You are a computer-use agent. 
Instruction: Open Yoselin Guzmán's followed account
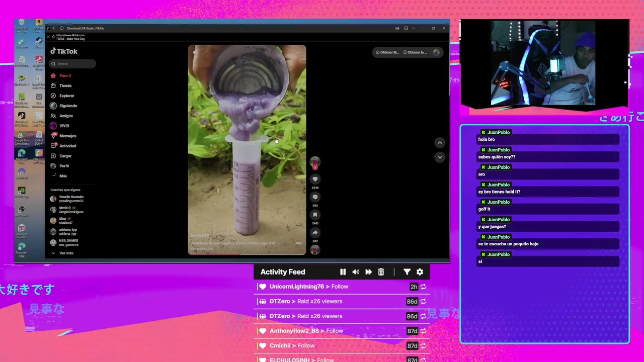pyautogui.click(x=67, y=199)
